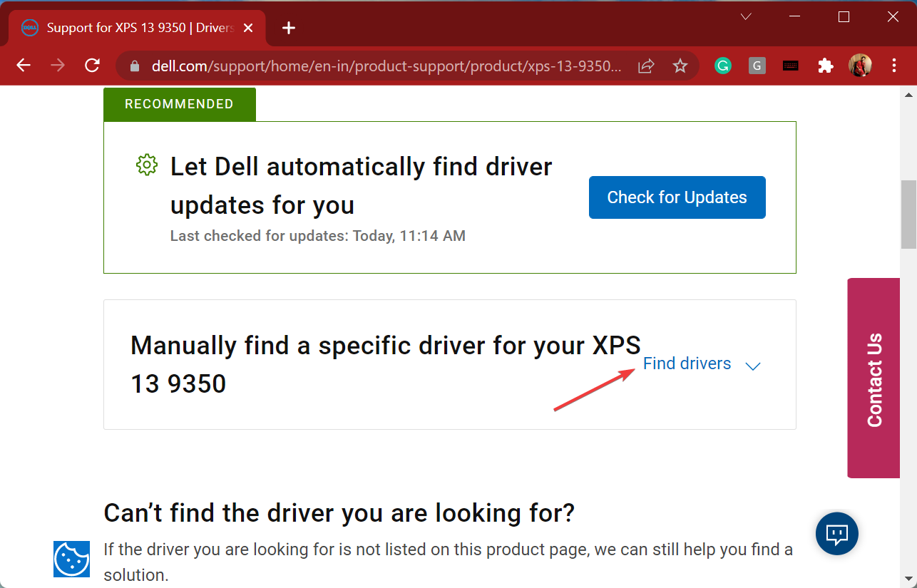917x588 pixels.
Task: Click the scrollbar down arrow
Action: [908, 578]
